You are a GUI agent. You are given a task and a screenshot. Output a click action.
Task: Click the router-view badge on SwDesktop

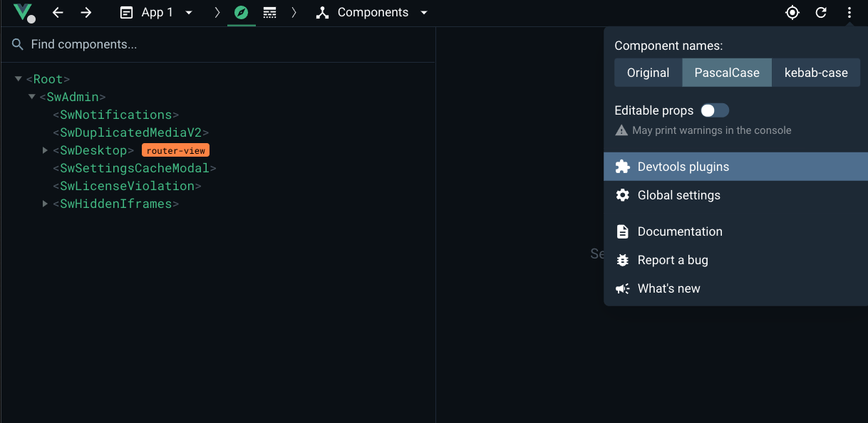[x=175, y=150]
